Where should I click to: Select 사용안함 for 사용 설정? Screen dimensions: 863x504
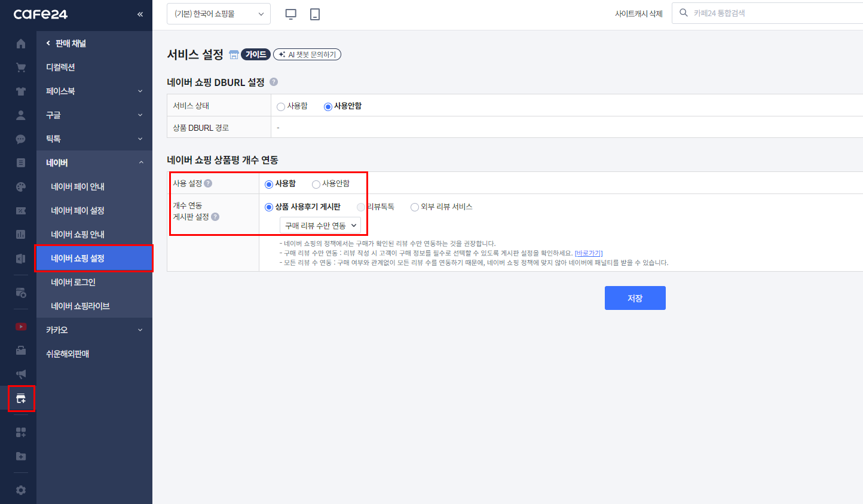coord(316,184)
